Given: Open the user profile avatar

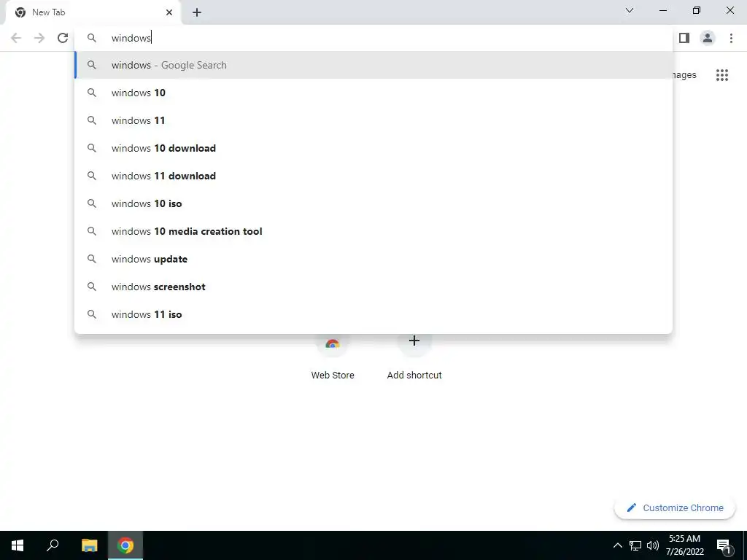Looking at the screenshot, I should [x=708, y=38].
